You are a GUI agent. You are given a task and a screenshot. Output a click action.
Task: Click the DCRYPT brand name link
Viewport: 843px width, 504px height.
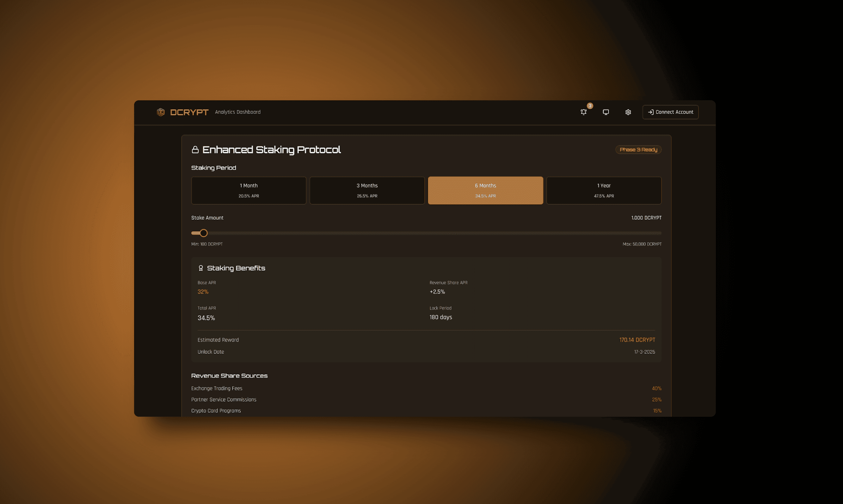point(189,112)
